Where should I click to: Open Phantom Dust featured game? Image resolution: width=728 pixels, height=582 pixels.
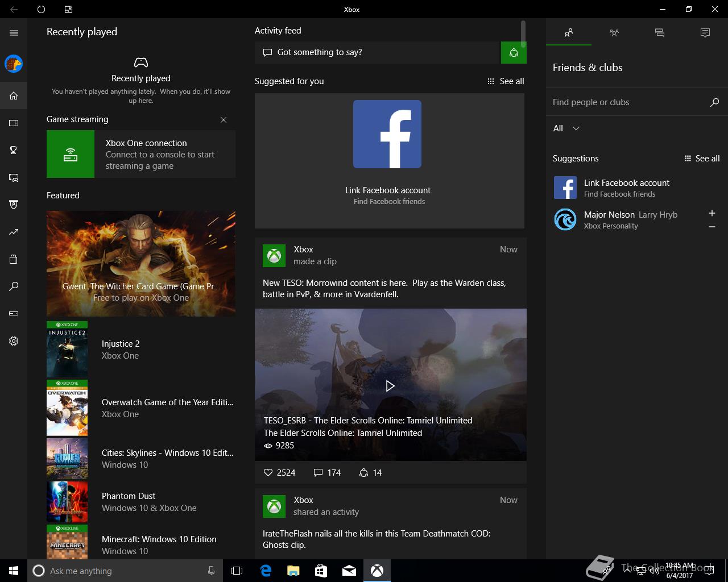pos(141,502)
